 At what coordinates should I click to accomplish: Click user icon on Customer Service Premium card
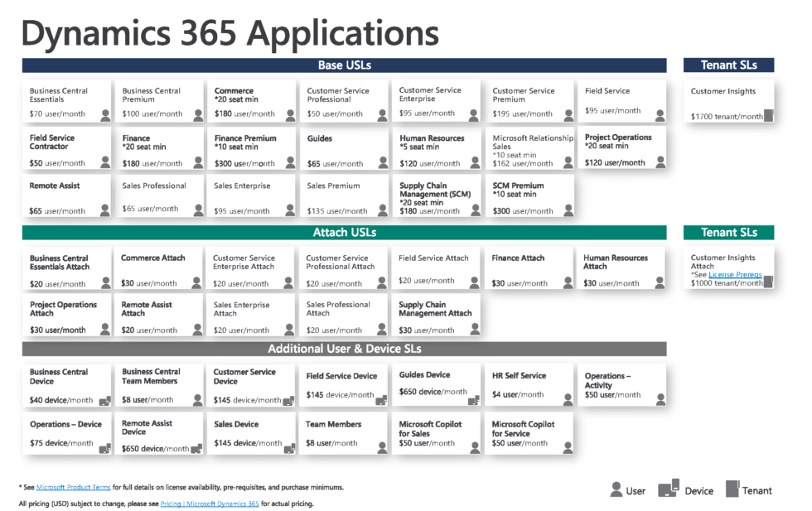click(x=568, y=115)
